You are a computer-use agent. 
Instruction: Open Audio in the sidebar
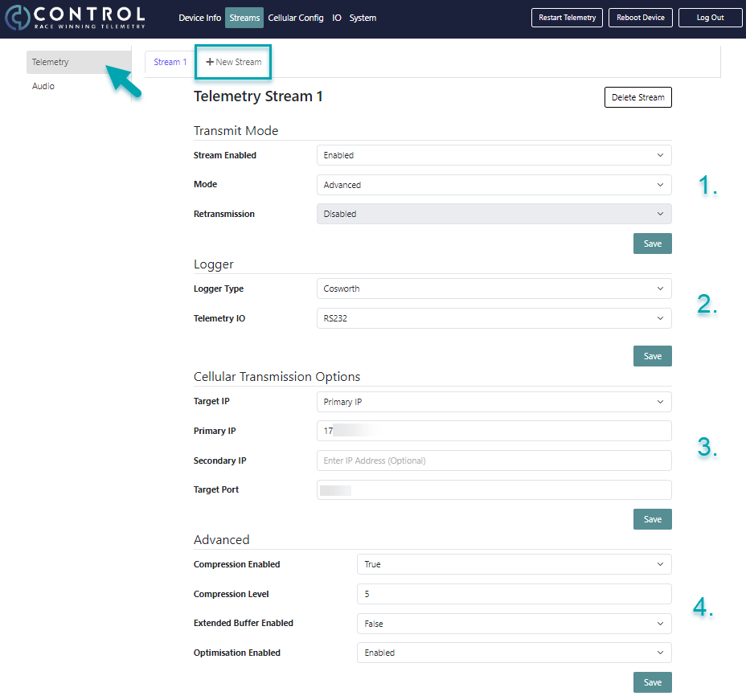43,86
